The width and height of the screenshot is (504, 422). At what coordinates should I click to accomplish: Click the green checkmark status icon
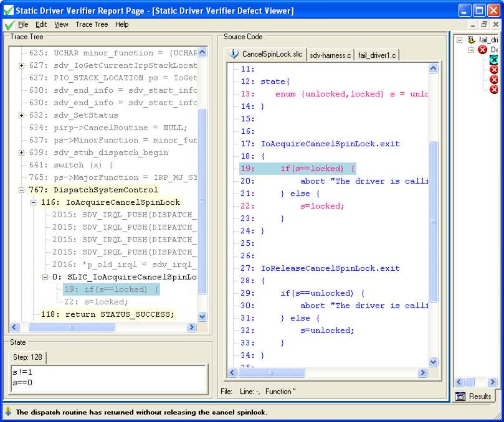click(x=9, y=24)
